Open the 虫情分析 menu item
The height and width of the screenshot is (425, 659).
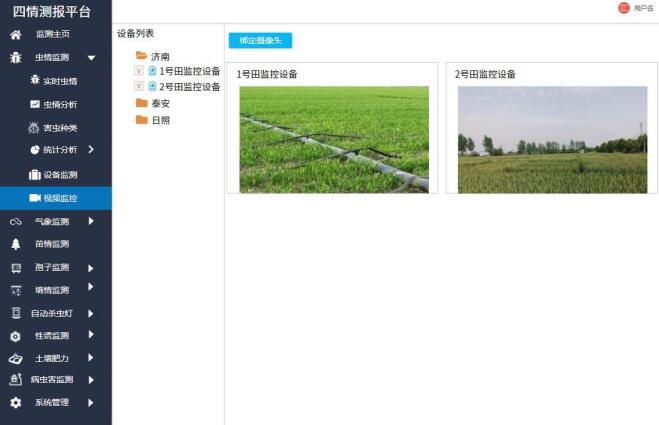click(59, 104)
